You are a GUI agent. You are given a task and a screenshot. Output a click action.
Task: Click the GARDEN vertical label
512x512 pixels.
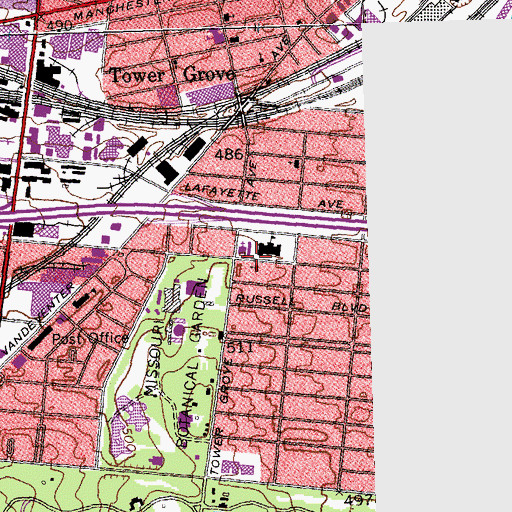click(x=199, y=310)
